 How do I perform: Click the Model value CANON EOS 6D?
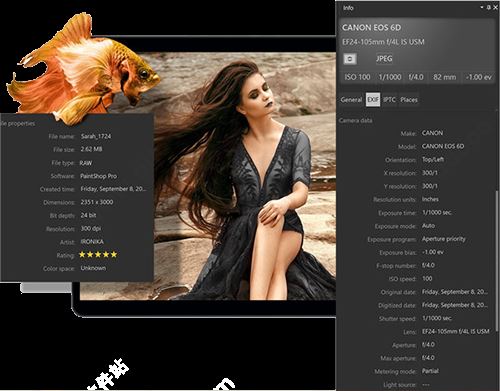(x=443, y=146)
